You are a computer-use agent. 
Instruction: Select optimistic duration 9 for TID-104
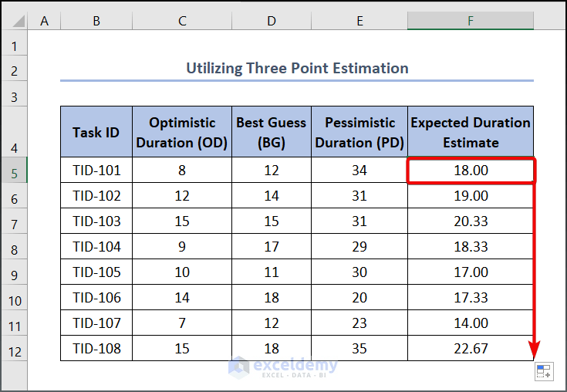(x=182, y=246)
